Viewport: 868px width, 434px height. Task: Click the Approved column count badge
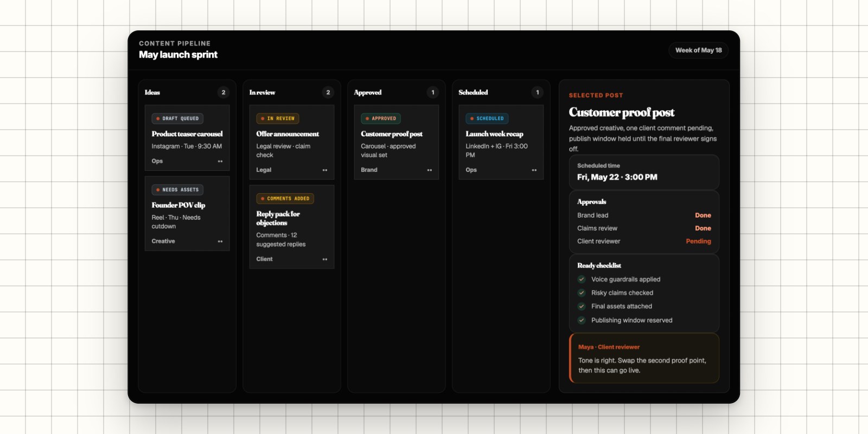click(x=433, y=92)
